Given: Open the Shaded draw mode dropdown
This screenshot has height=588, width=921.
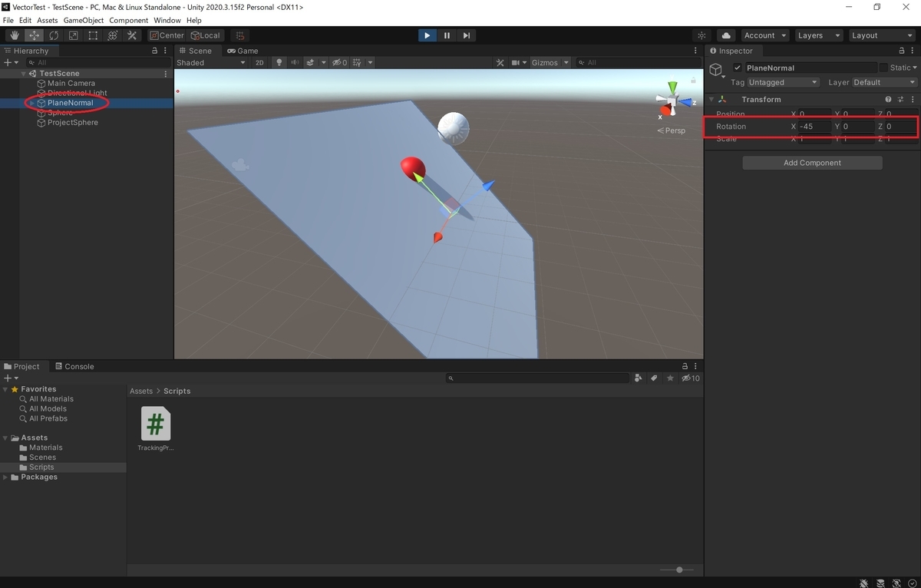Looking at the screenshot, I should click(212, 62).
